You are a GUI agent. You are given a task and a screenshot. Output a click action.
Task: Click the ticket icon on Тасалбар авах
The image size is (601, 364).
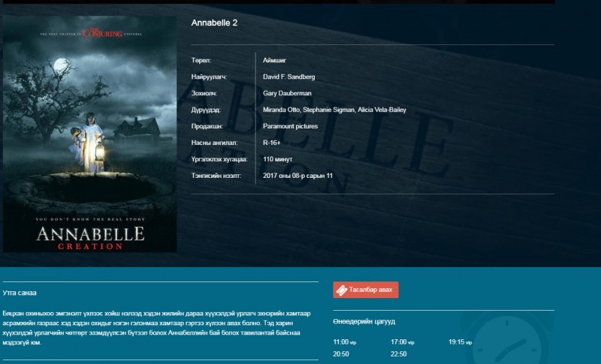click(342, 290)
